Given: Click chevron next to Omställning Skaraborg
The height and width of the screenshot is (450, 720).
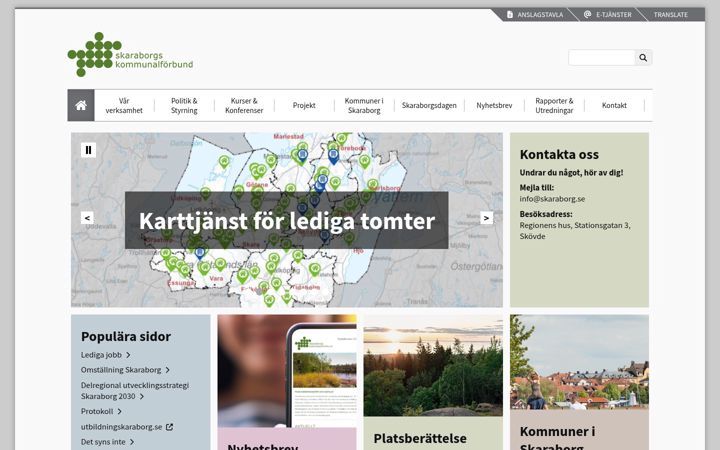Looking at the screenshot, I should click(168, 370).
